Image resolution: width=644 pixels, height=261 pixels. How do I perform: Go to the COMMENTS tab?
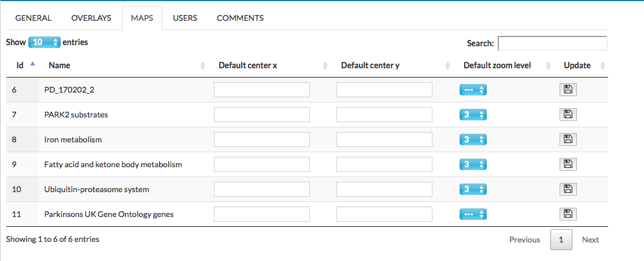coord(240,18)
